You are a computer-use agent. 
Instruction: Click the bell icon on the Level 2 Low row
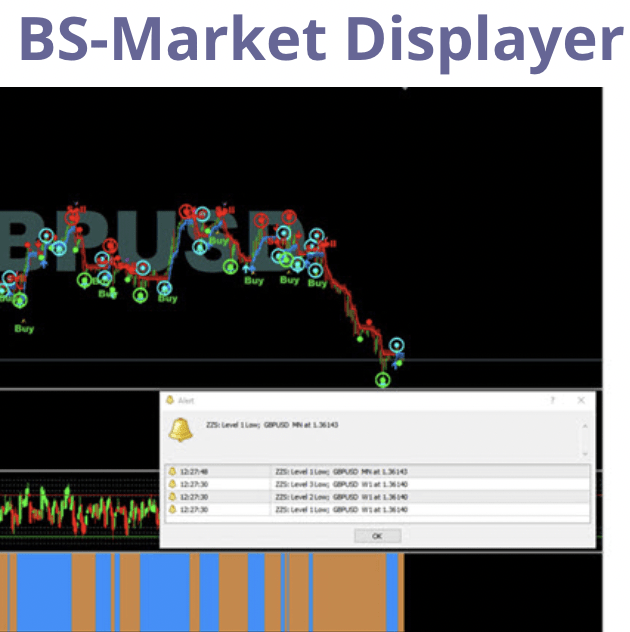(172, 496)
